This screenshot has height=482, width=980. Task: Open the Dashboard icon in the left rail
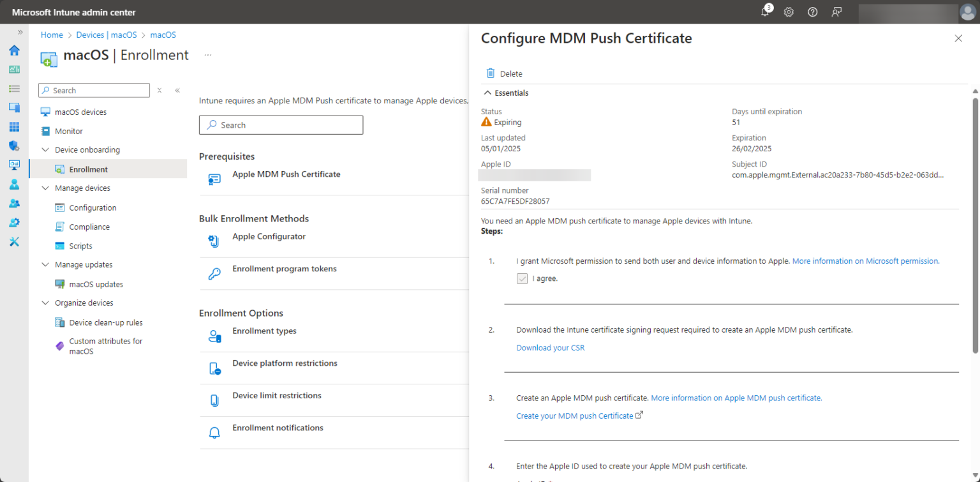14,70
